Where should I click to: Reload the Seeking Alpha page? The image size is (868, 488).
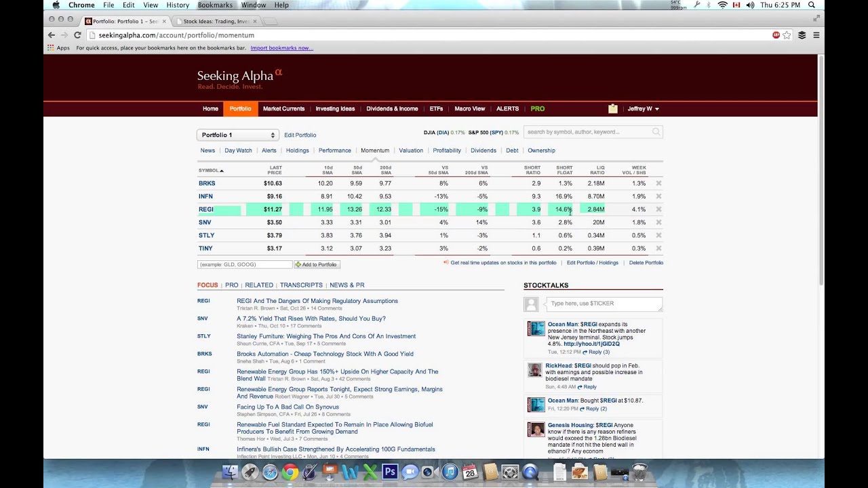click(x=77, y=35)
